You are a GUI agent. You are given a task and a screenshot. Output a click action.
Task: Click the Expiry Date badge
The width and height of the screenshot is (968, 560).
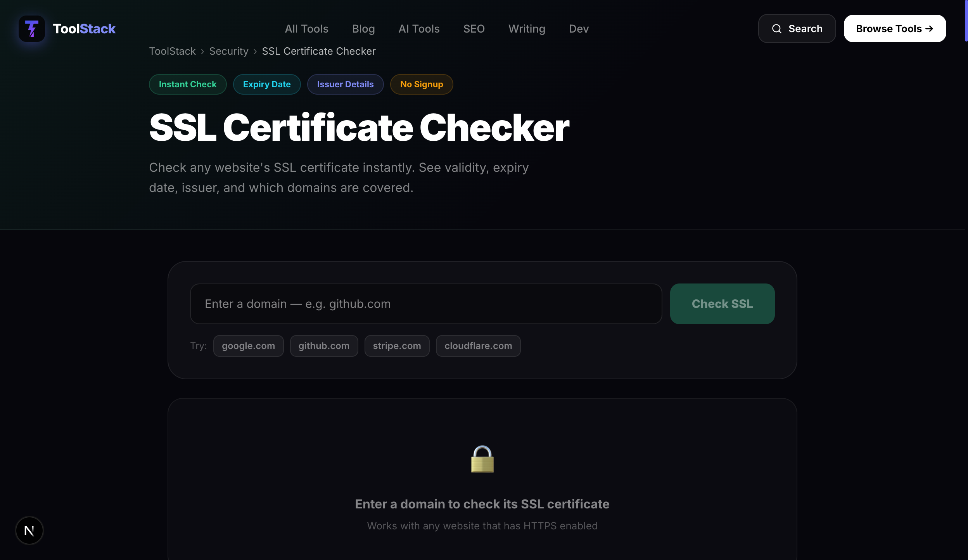tap(267, 84)
